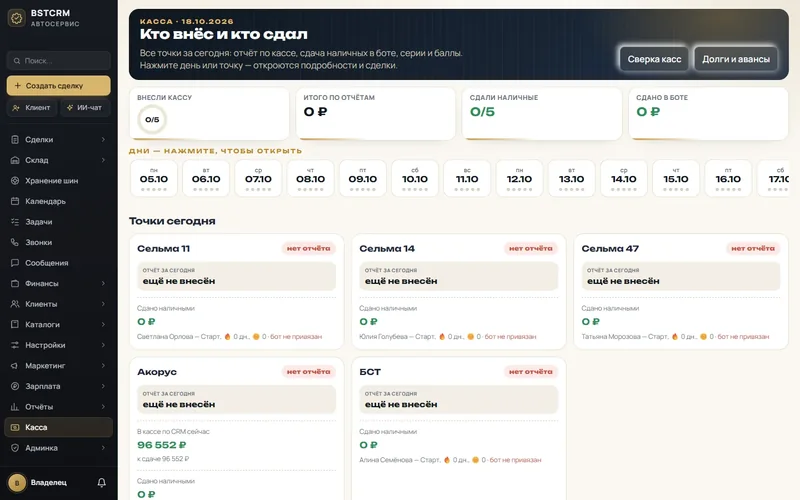Viewport: 800px width, 500px height.
Task: Open the Сельма 11 point card
Action: click(x=236, y=292)
